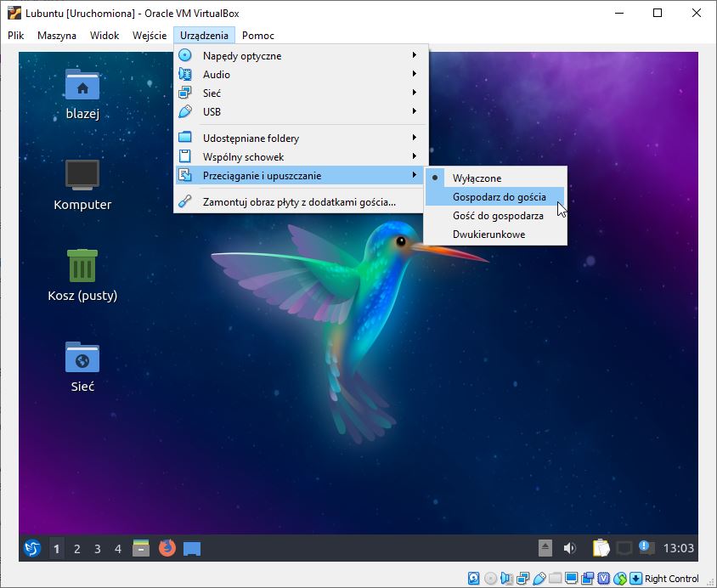This screenshot has width=717, height=588.
Task: Expand the Przeciąganie i upuszczanie submenu arrow
Action: 414,175
